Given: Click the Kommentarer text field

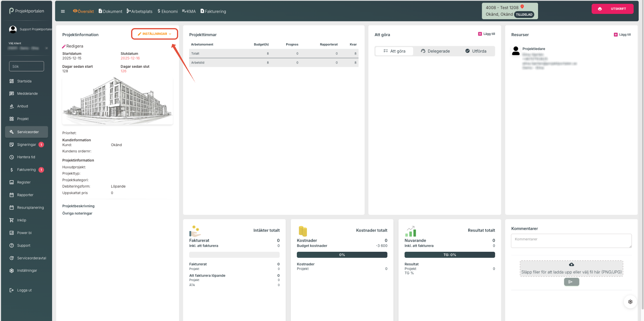Looking at the screenshot, I should tap(571, 241).
